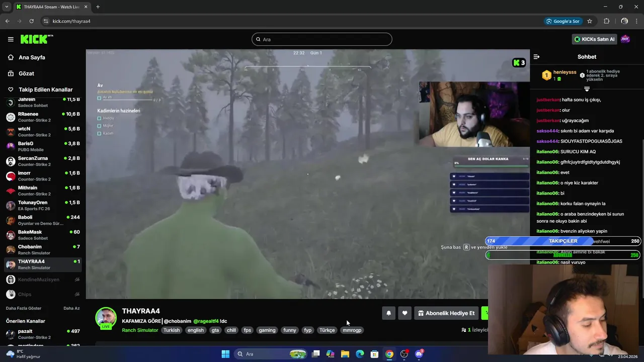
Task: Click @chobanim mention in stream title
Action: [178, 321]
